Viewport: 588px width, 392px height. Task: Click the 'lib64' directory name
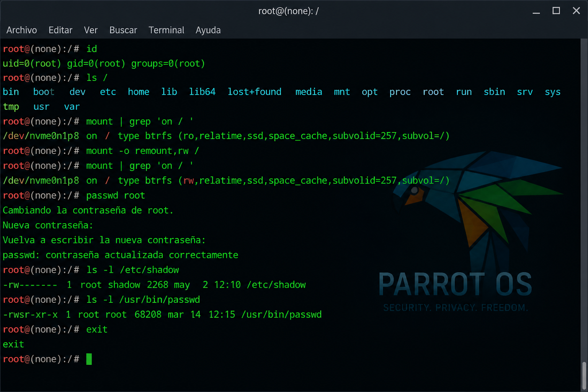coord(202,92)
